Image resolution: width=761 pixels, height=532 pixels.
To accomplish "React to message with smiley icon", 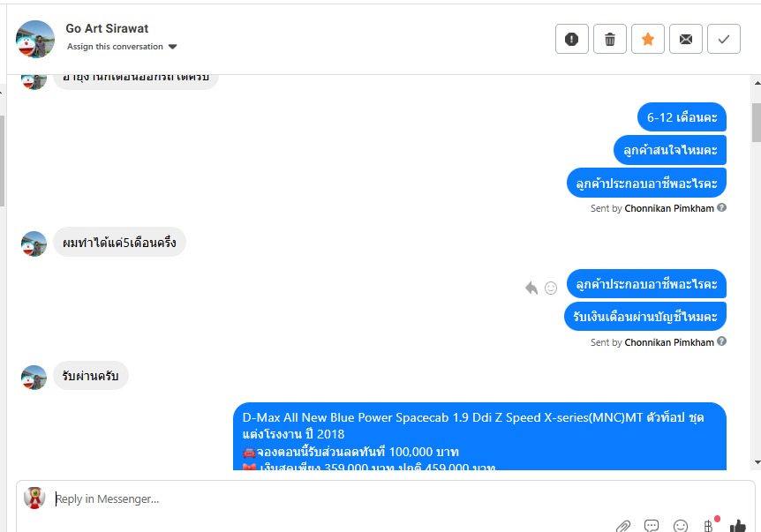I will 551,288.
